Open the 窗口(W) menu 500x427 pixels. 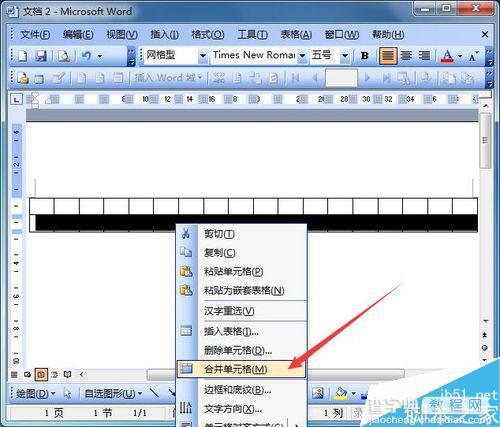(342, 35)
